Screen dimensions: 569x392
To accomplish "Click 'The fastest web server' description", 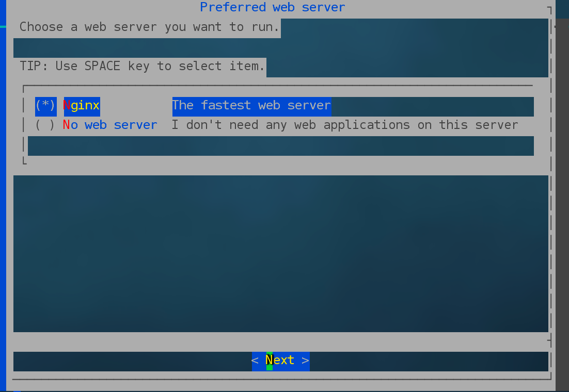I will 251,106.
